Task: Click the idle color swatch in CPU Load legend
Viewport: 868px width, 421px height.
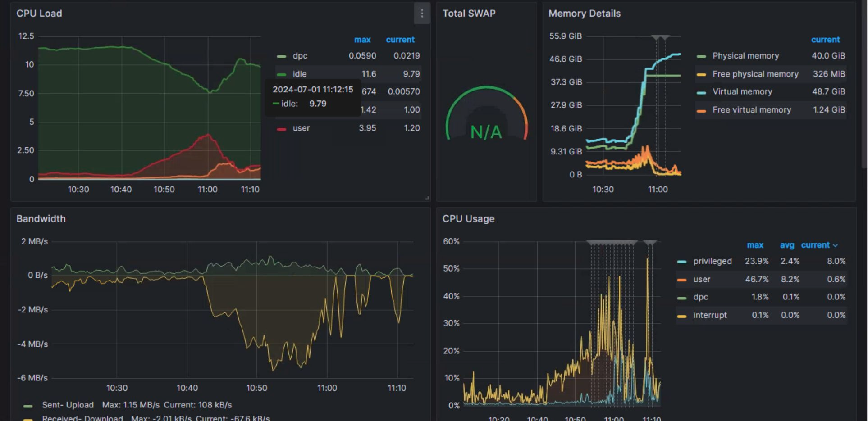Action: (x=282, y=74)
